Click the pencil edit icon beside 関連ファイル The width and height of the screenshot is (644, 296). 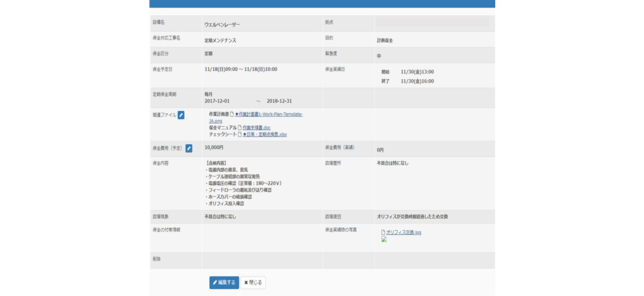click(181, 115)
